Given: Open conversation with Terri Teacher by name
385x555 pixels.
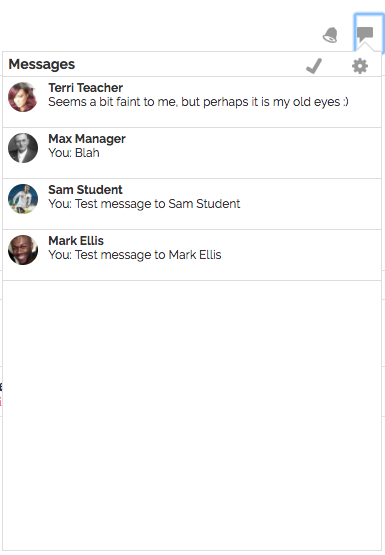Looking at the screenshot, I should coord(86,88).
